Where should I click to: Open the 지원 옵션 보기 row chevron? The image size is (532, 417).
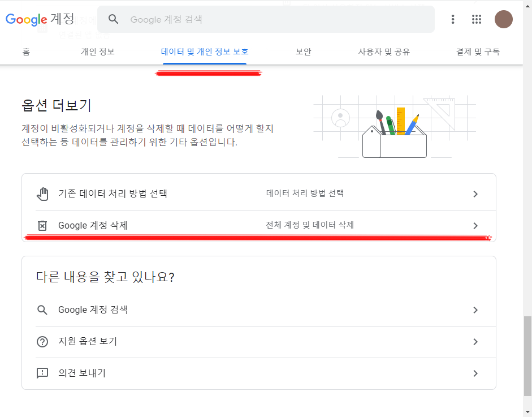click(x=475, y=342)
